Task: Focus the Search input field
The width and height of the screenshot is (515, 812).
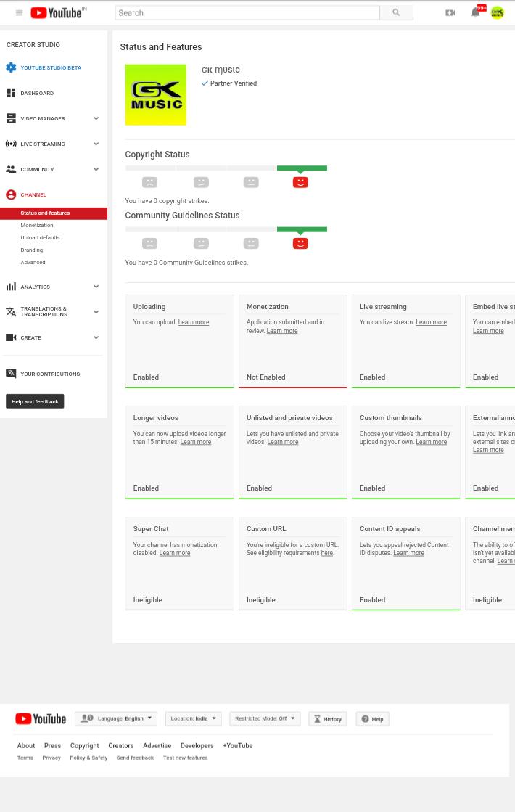Action: tap(247, 13)
